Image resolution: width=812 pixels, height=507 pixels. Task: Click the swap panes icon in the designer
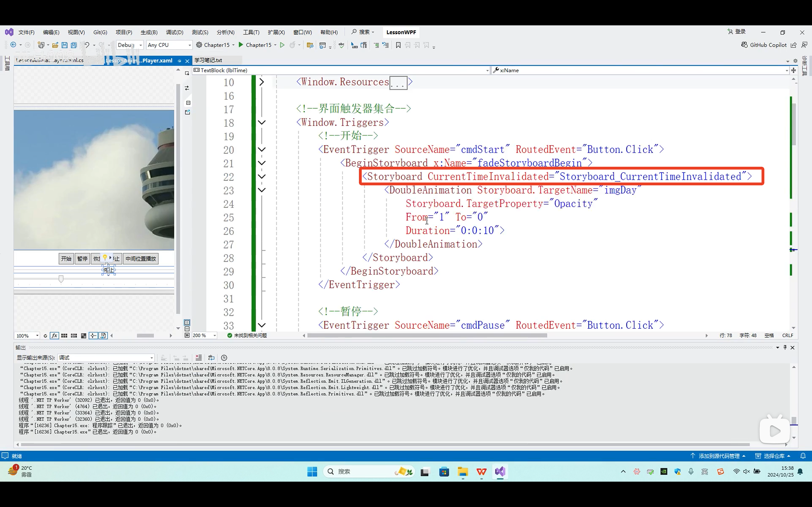[187, 88]
